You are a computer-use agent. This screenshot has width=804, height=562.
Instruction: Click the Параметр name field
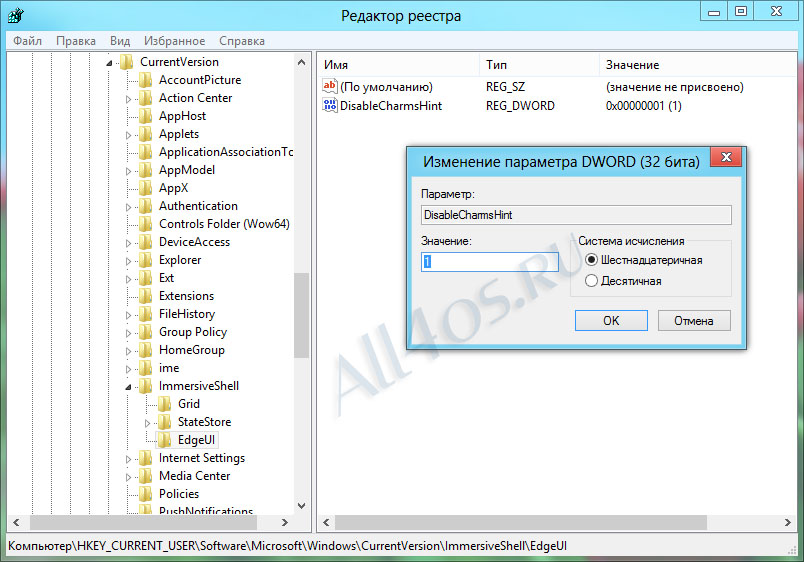[x=576, y=215]
